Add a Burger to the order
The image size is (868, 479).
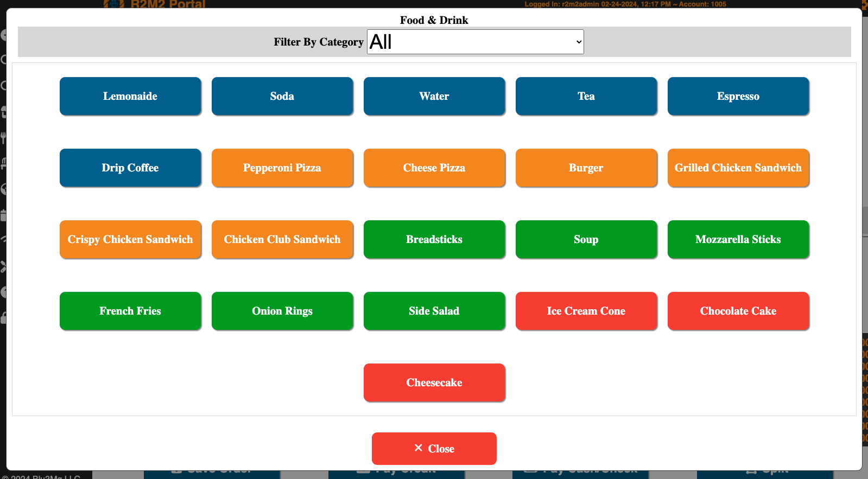tap(586, 168)
